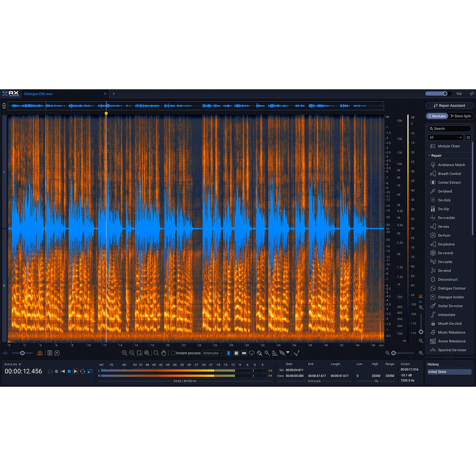Zoom to selection in the toolbar

[139, 353]
